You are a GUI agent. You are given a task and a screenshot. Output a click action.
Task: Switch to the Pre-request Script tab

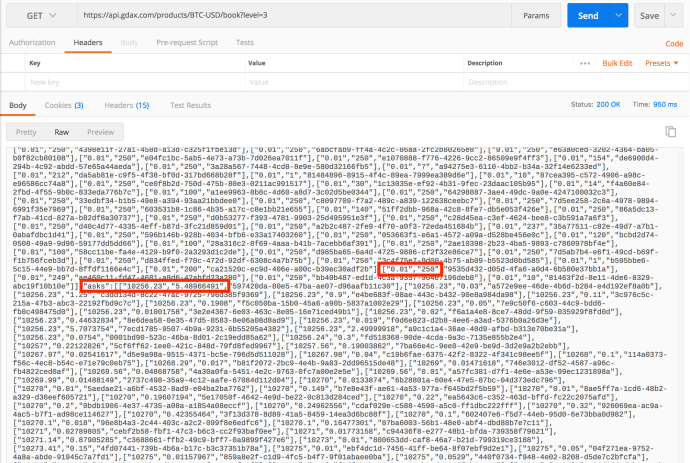point(183,43)
